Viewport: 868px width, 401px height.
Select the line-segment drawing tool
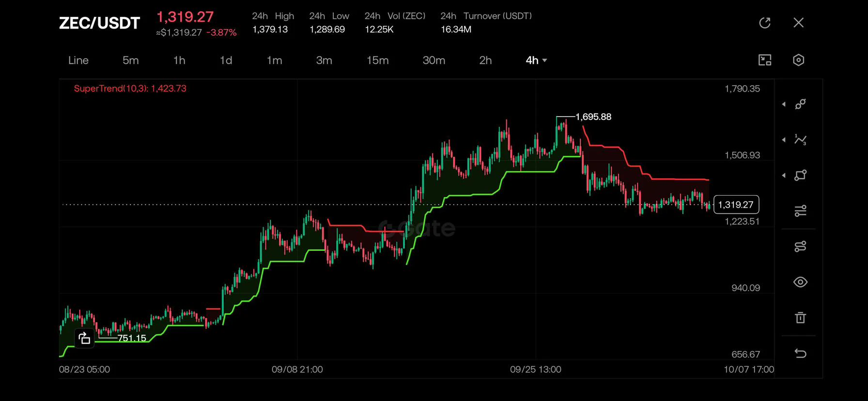(801, 104)
